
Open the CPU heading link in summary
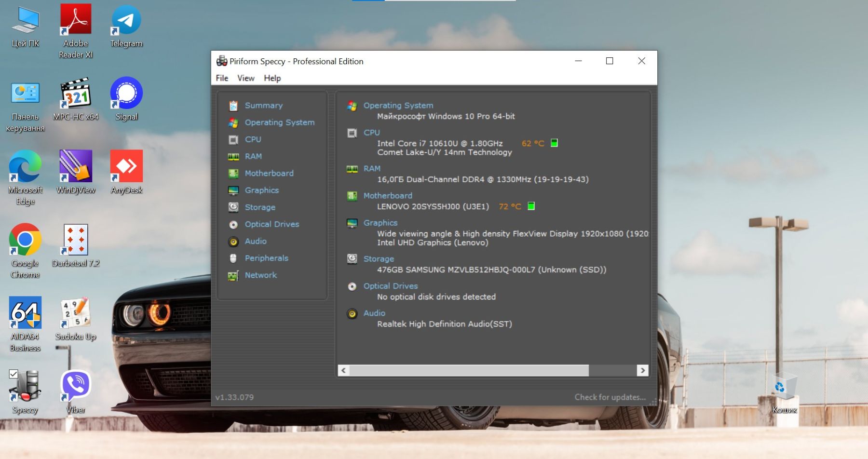click(372, 133)
